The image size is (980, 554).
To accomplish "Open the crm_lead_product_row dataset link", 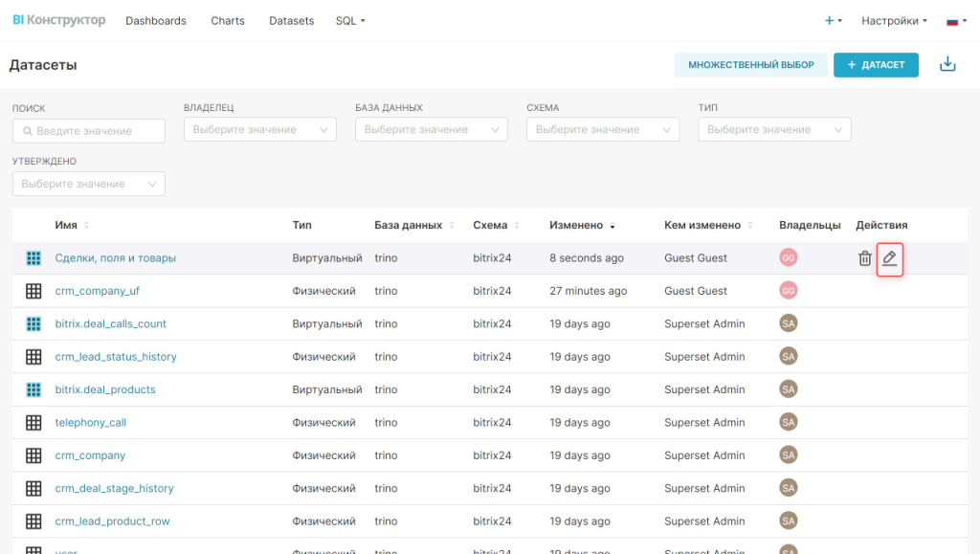I will click(113, 521).
